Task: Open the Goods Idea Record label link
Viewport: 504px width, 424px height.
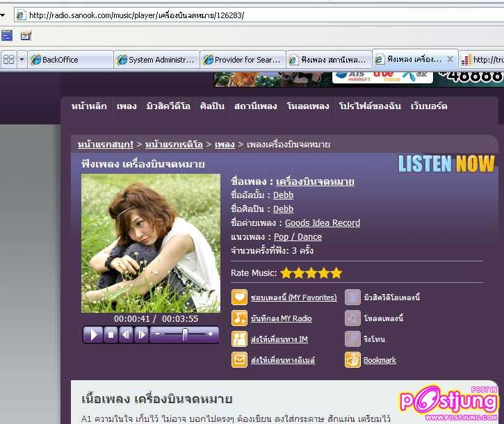Action: 322,223
